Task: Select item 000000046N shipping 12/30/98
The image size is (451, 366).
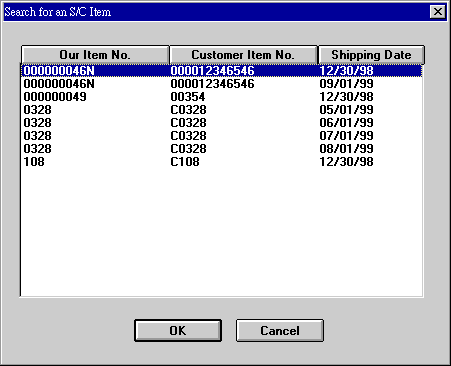Action: click(x=222, y=71)
